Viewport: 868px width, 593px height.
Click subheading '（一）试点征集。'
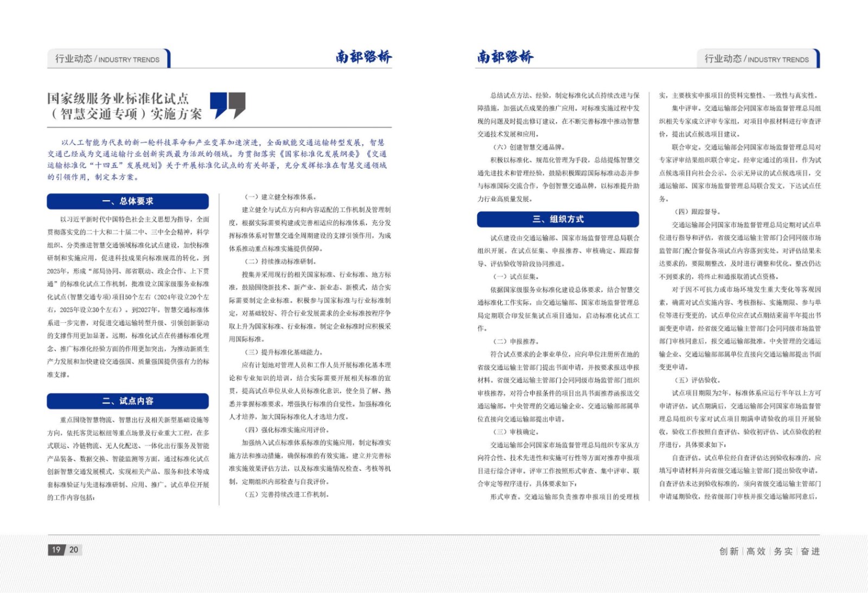(x=516, y=277)
